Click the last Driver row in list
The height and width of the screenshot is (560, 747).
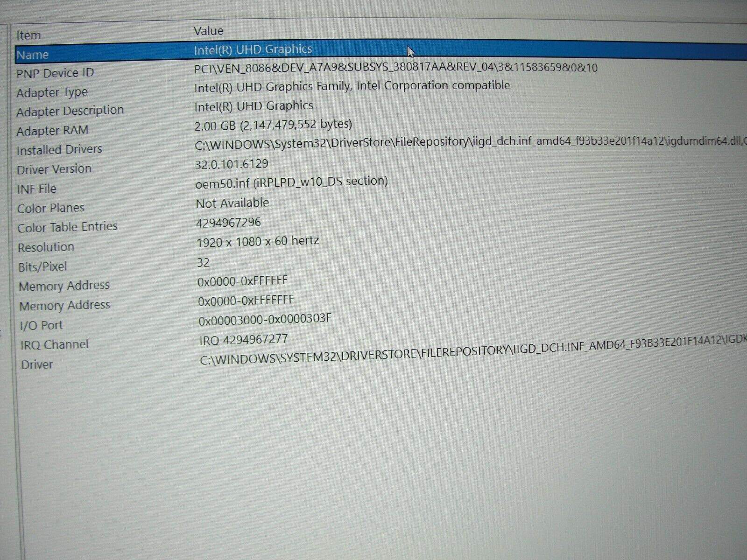tap(37, 365)
